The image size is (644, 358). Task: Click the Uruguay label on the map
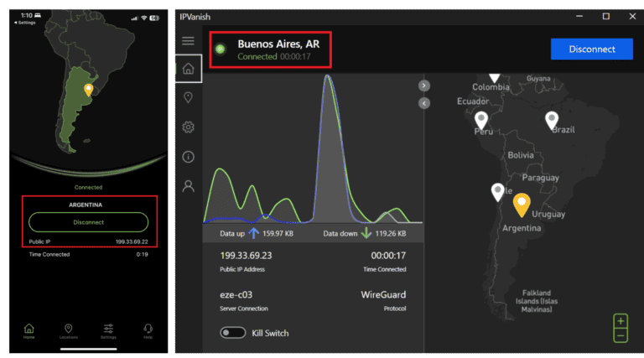click(x=548, y=214)
